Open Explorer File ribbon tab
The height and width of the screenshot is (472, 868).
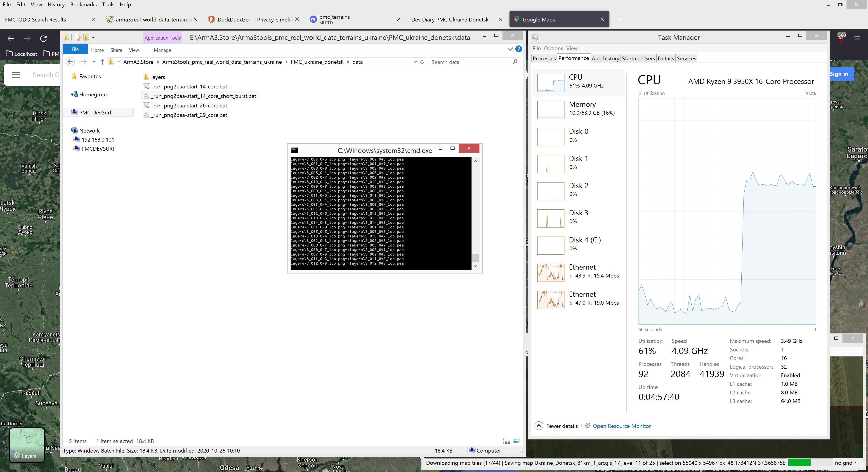[75, 49]
